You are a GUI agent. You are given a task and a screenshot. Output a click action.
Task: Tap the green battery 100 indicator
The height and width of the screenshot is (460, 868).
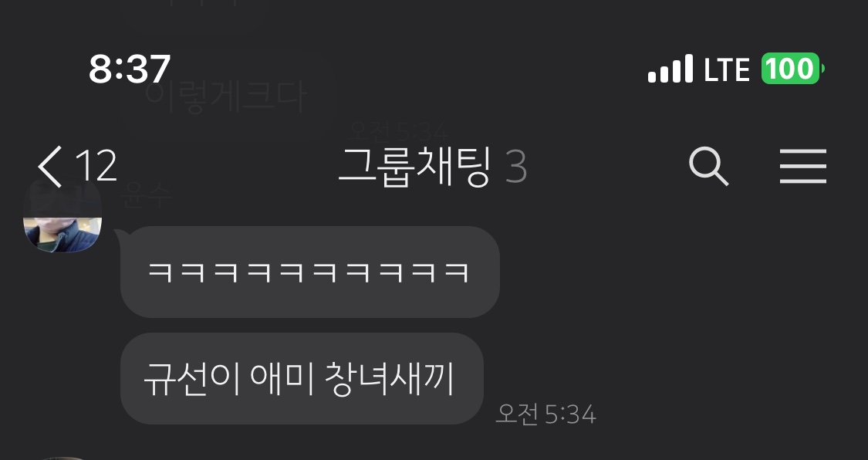click(792, 69)
